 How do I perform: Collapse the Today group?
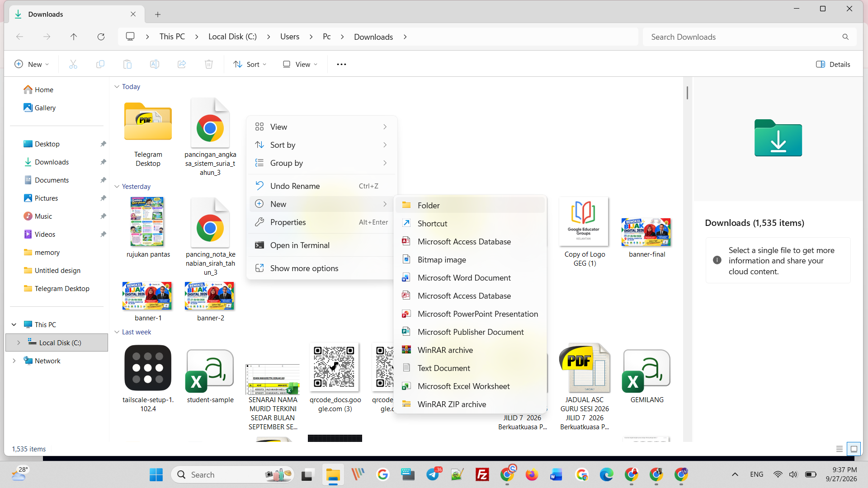click(x=117, y=86)
